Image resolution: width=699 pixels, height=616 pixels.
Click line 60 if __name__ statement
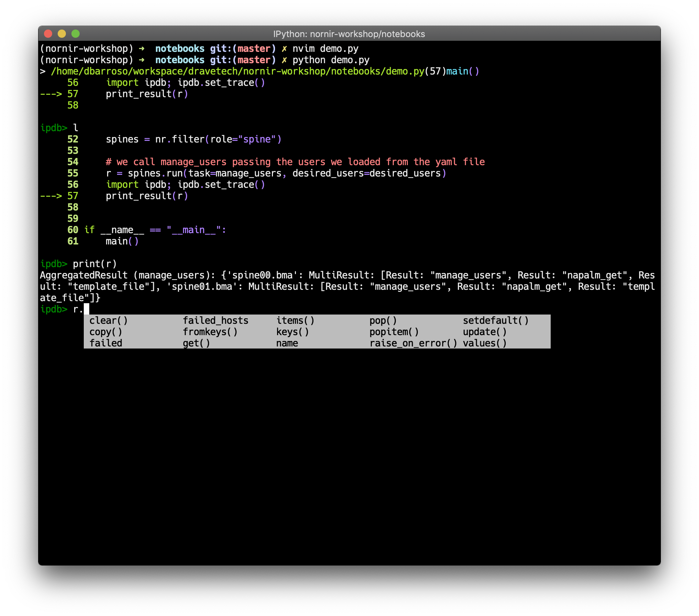155,230
